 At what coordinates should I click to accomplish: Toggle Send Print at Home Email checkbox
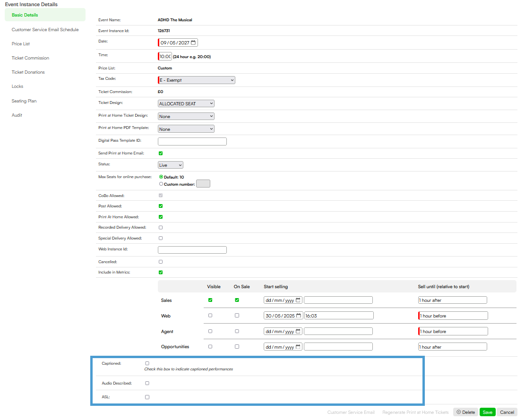tap(161, 153)
